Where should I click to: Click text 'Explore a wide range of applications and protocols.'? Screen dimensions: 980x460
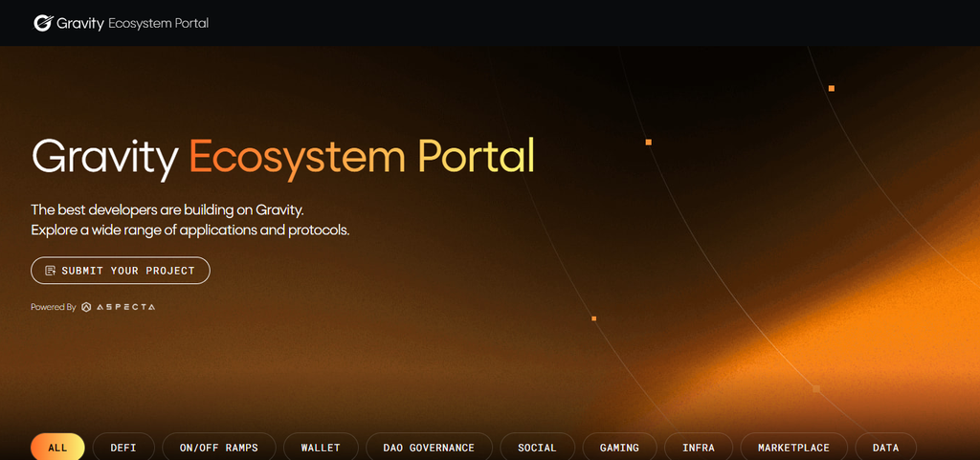pos(190,230)
